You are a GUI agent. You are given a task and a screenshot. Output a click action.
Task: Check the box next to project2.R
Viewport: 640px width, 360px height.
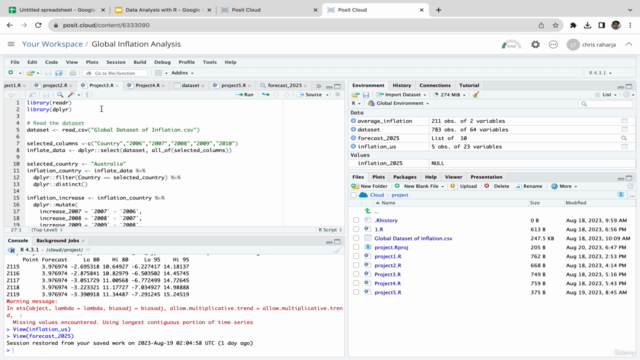356,265
